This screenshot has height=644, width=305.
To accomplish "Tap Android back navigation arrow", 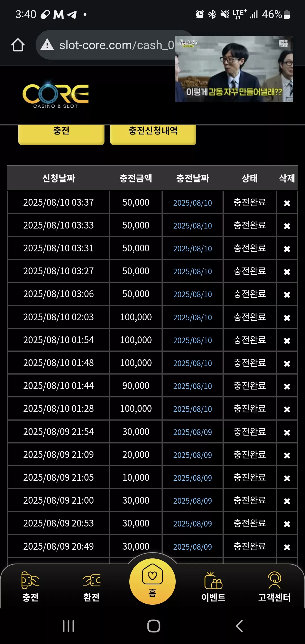I will tap(239, 626).
